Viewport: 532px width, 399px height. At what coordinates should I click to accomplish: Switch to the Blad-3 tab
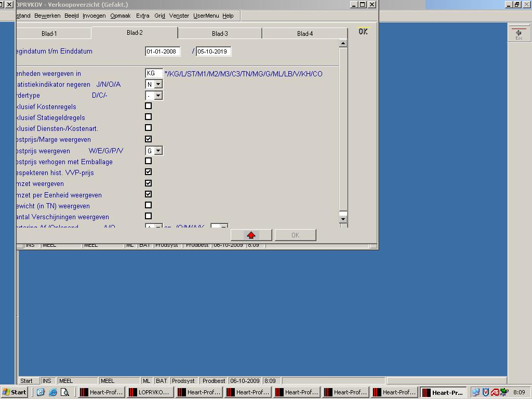220,34
